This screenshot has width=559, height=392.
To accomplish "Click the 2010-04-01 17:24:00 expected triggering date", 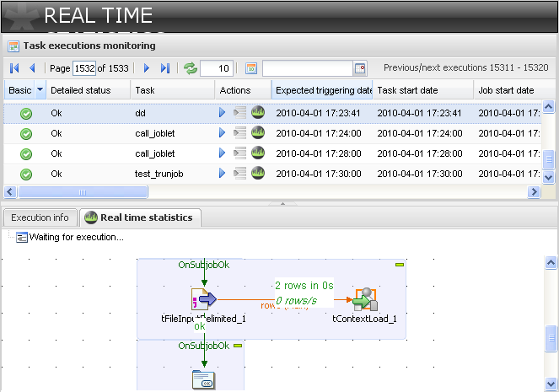I will click(319, 133).
